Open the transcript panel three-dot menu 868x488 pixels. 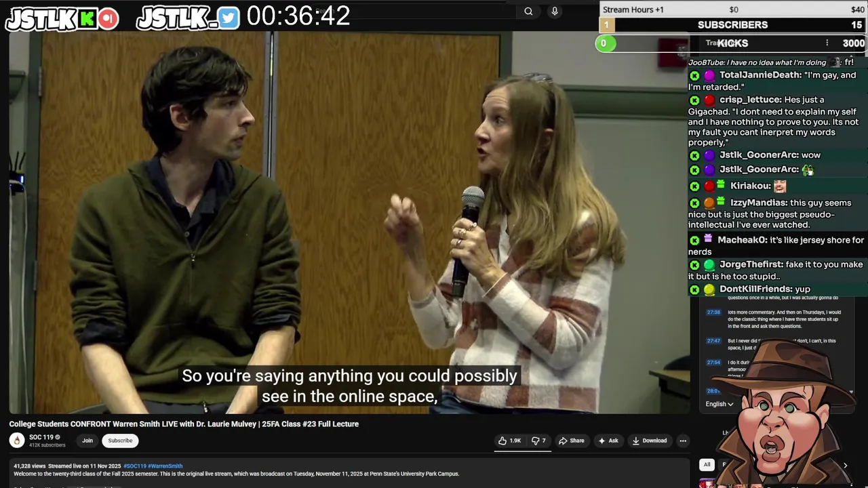click(827, 43)
